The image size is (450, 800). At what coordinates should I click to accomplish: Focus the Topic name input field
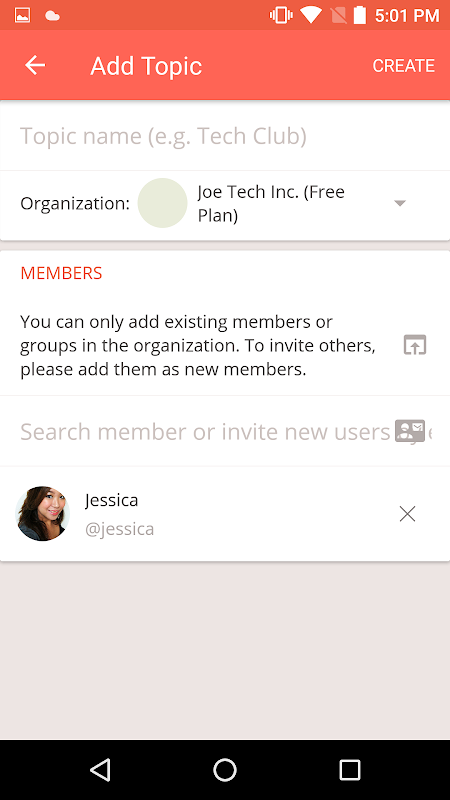pos(225,136)
